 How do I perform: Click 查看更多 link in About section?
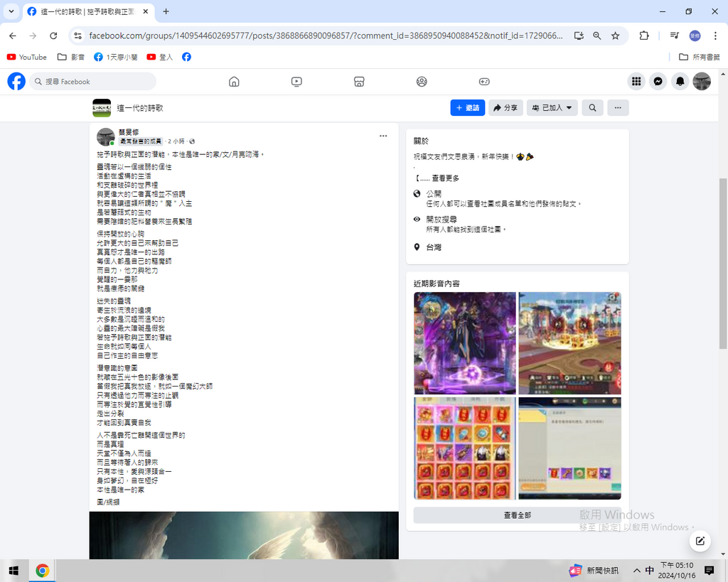click(x=445, y=178)
